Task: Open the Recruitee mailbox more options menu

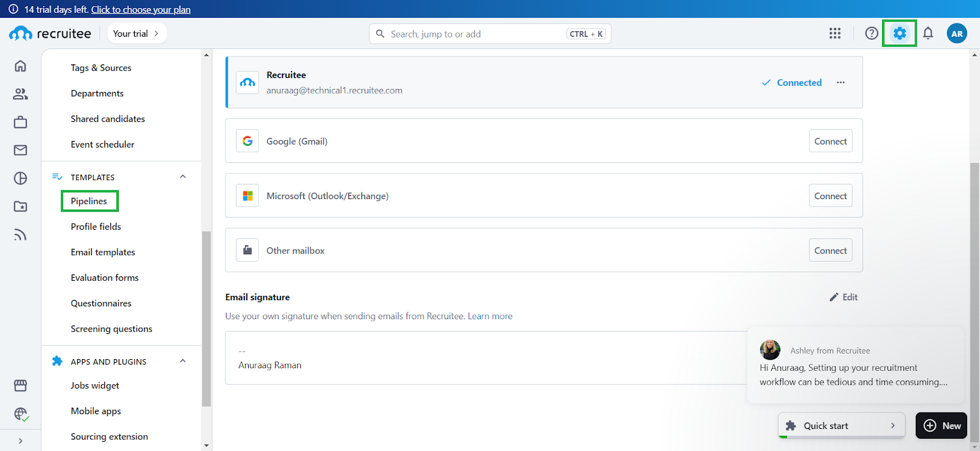Action: [x=840, y=83]
